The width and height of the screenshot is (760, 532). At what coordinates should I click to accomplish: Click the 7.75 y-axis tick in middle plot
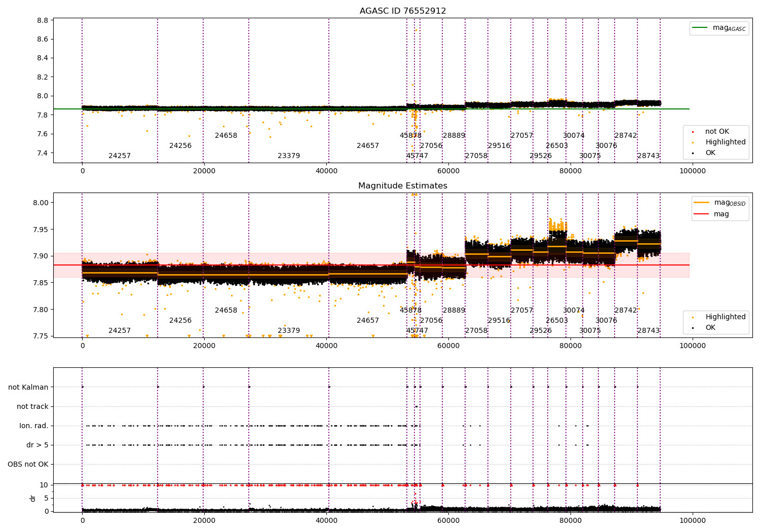tap(41, 336)
